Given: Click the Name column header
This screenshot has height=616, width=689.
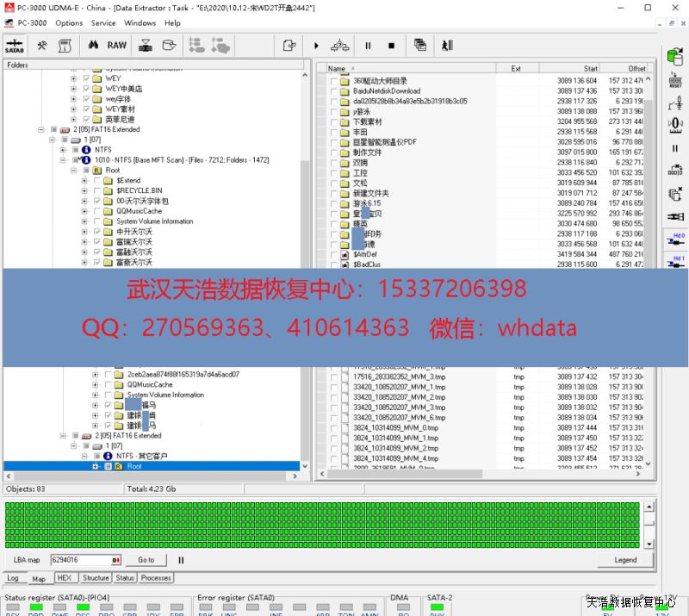Looking at the screenshot, I should (x=337, y=68).
